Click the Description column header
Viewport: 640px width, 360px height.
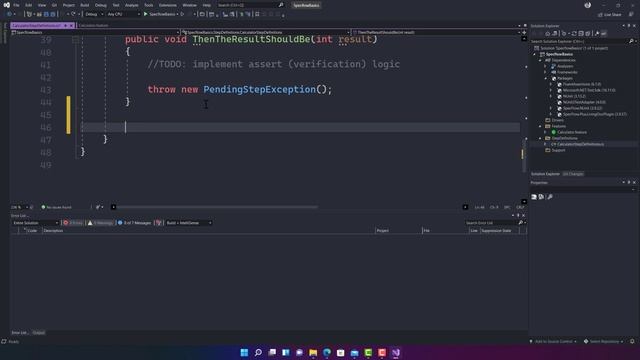[x=53, y=231]
